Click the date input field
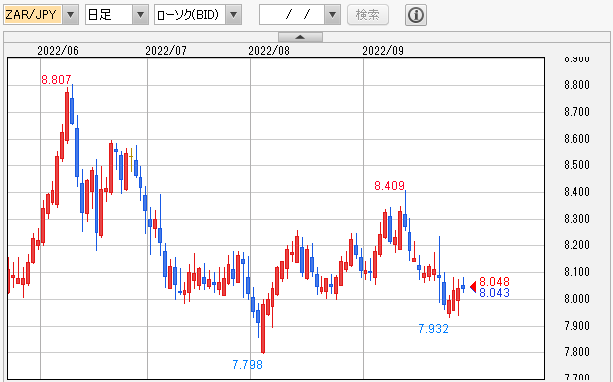The width and height of the screenshot is (613, 382). tap(292, 15)
